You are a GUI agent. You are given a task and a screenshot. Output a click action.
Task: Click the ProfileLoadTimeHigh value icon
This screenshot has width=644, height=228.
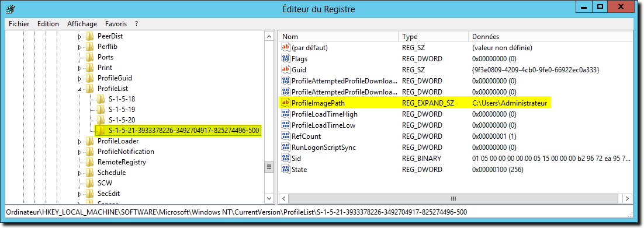point(286,114)
